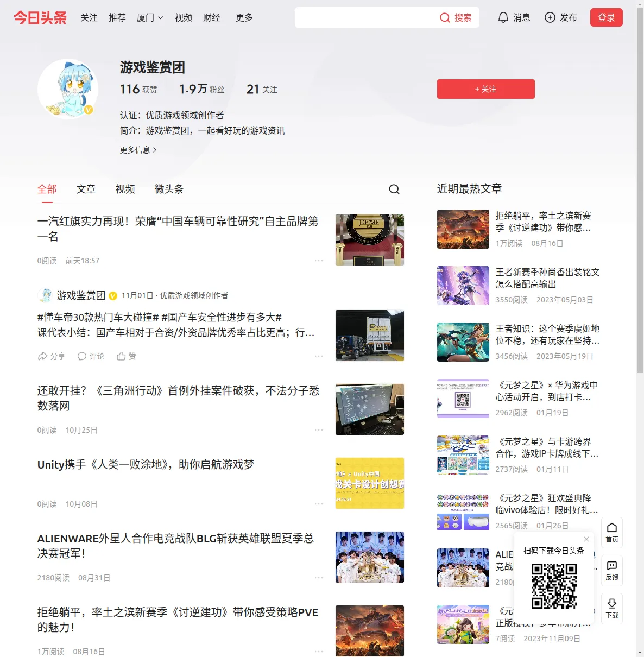Open the yellow Unity 关卡设计 thumbnail
Image resolution: width=644 pixels, height=657 pixels.
pyautogui.click(x=370, y=483)
